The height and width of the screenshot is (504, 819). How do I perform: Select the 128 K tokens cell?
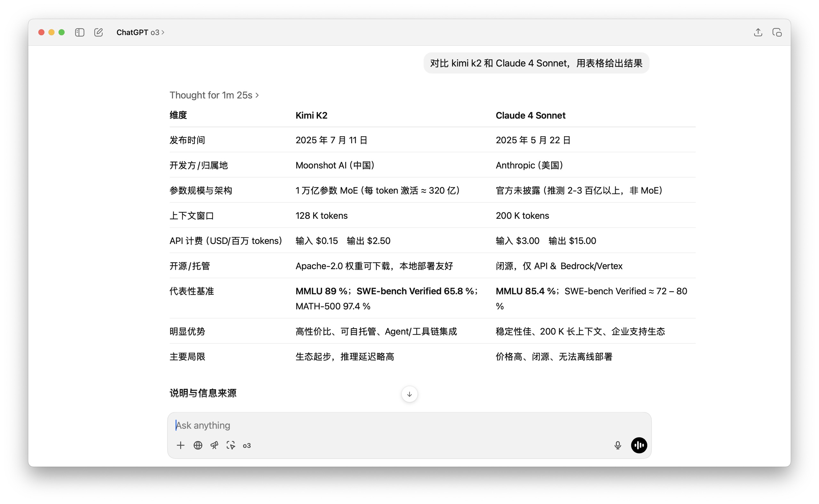(322, 216)
